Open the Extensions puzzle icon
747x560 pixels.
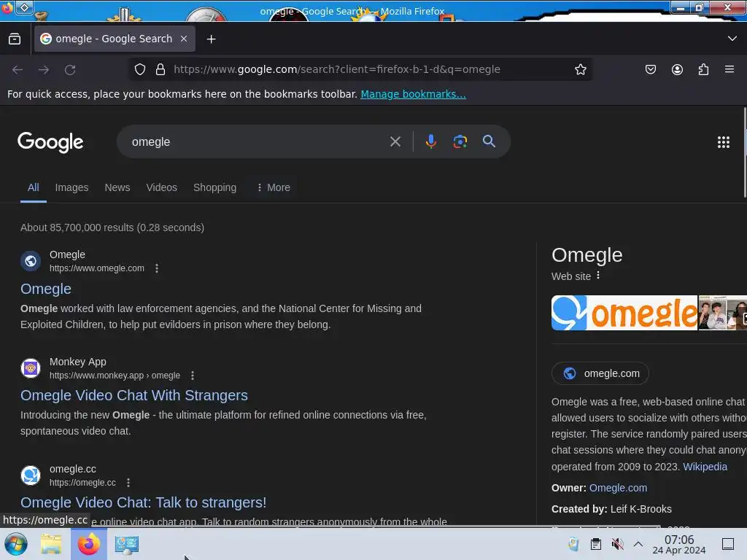703,69
